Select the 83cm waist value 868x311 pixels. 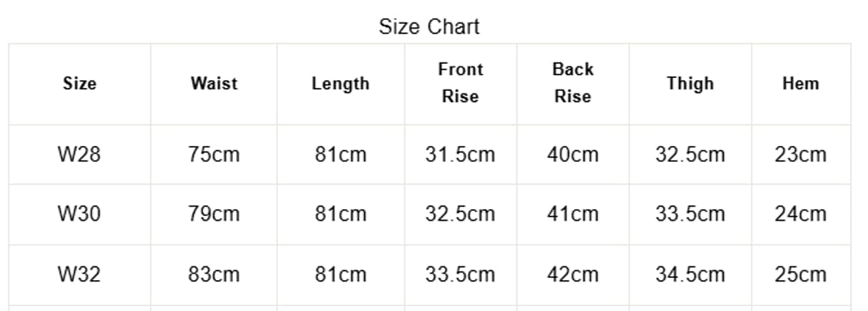(x=214, y=274)
